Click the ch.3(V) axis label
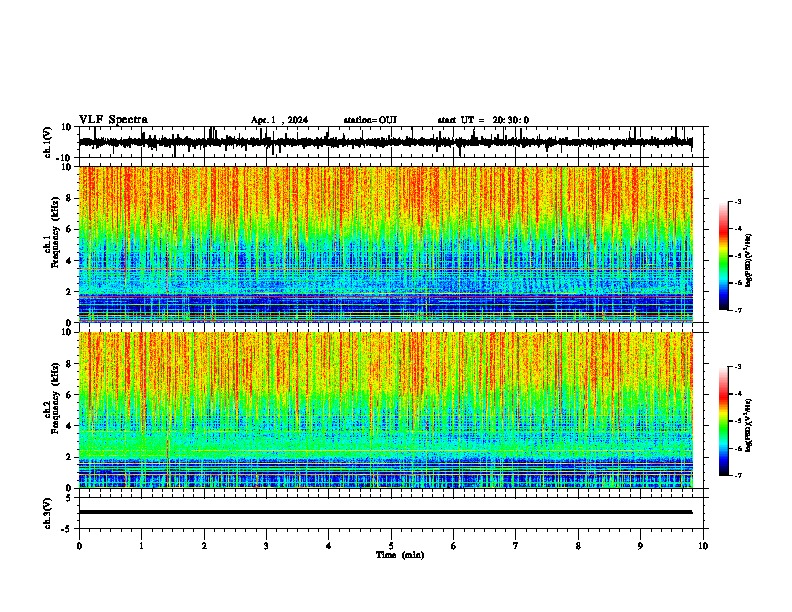Screen dimensions: 792x612 (48, 513)
